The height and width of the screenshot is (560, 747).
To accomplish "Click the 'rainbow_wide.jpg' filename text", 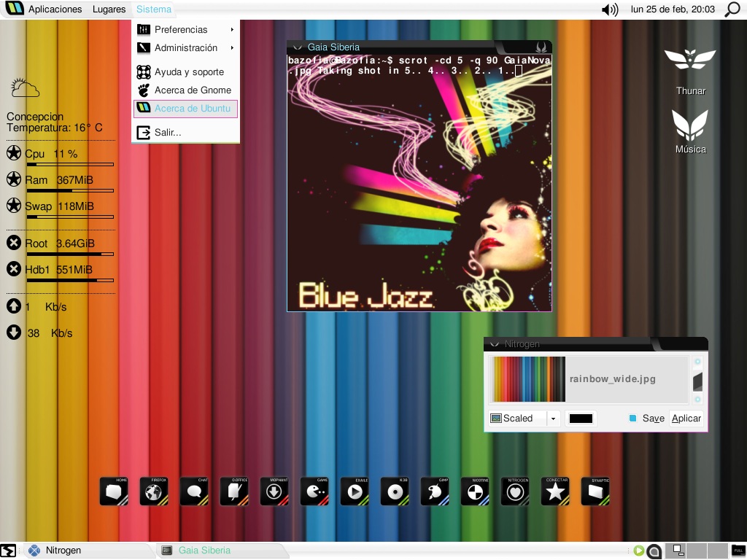I will (x=612, y=379).
